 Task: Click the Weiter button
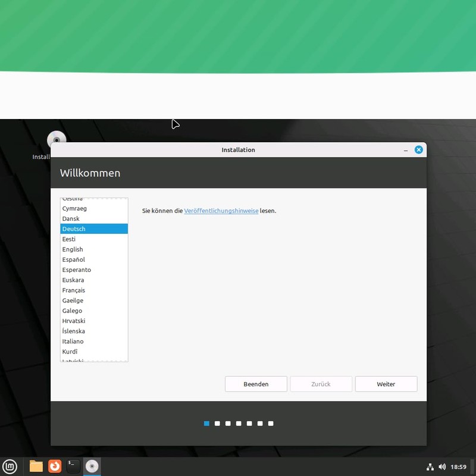(x=386, y=384)
